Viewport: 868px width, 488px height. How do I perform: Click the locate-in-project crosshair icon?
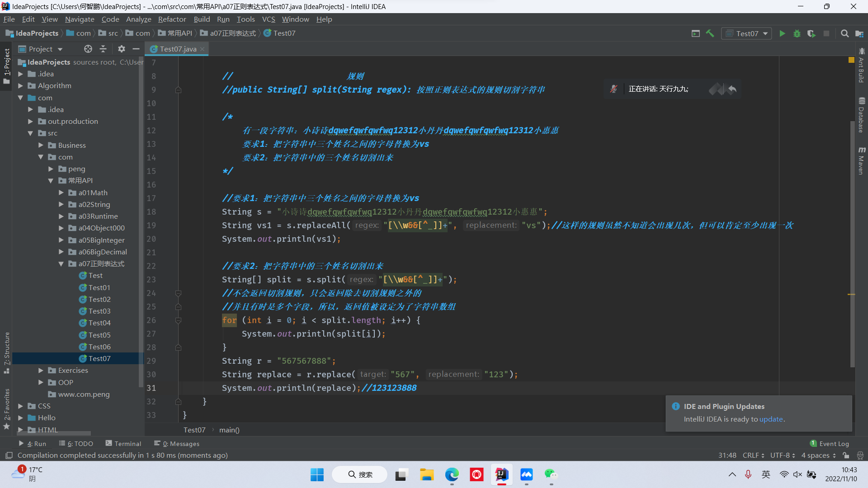point(88,49)
